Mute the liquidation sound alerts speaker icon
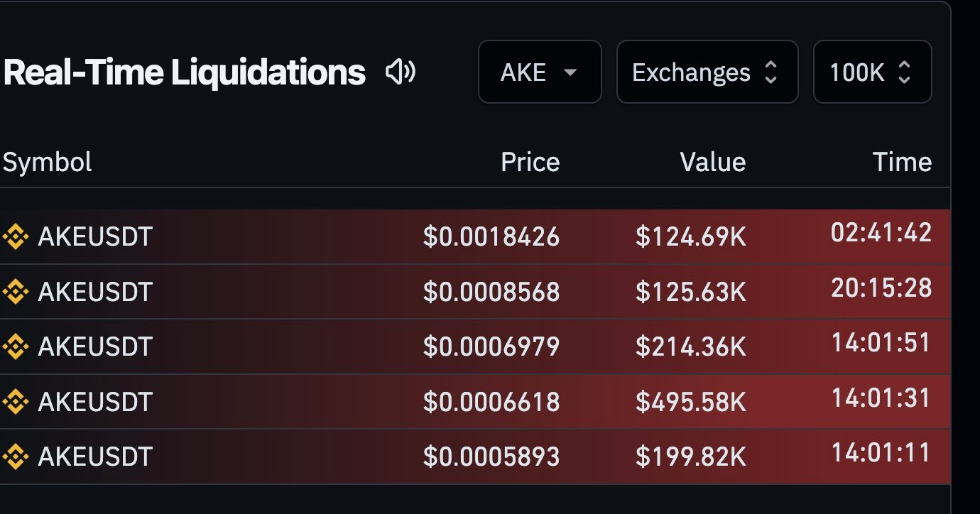The image size is (980, 514). (401, 72)
